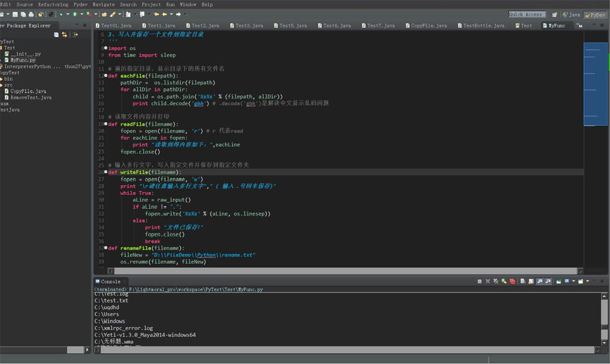Click the Display Selected Console icon
Viewport: 610px width, 364px height.
566,281
